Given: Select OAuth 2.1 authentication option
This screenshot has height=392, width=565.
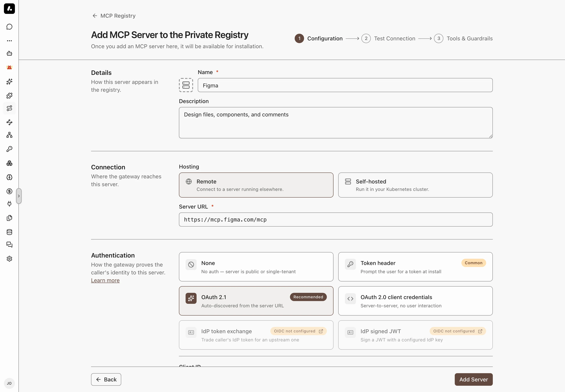Looking at the screenshot, I should 256,301.
